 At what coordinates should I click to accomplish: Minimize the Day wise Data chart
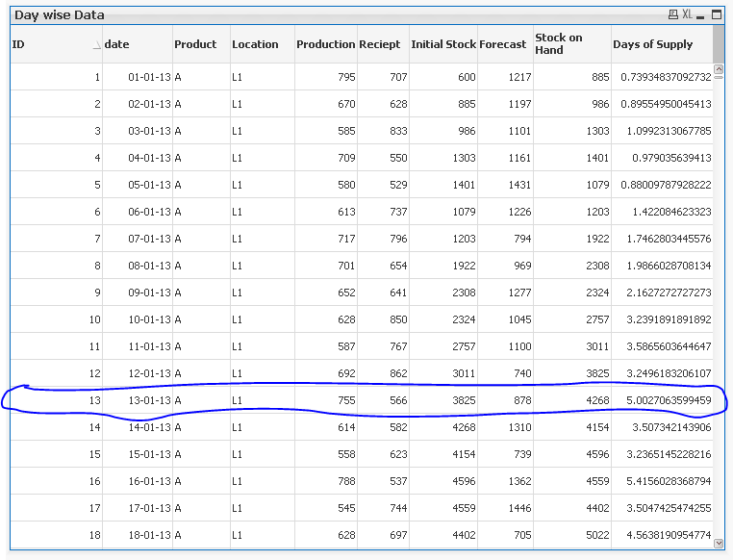(x=701, y=14)
